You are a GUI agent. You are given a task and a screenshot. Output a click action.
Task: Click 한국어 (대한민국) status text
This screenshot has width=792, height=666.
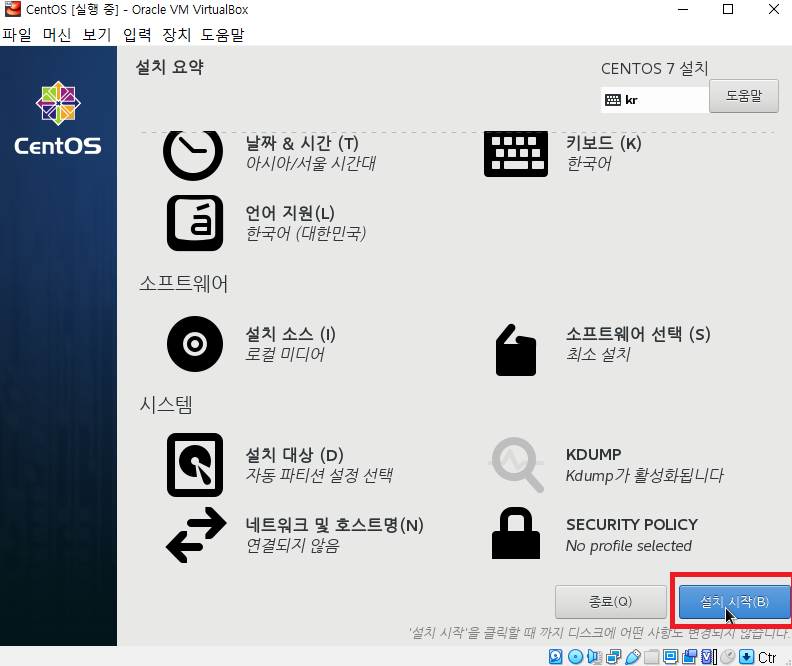pyautogui.click(x=306, y=234)
